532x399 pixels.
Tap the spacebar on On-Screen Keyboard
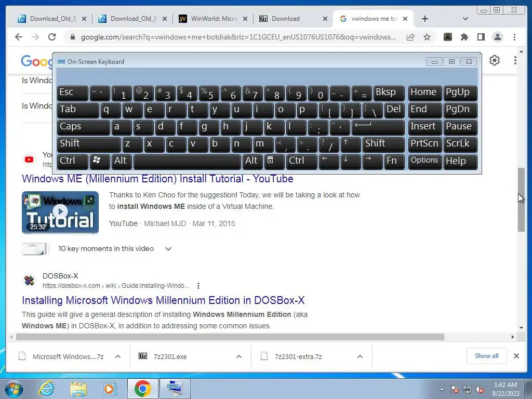[187, 162]
